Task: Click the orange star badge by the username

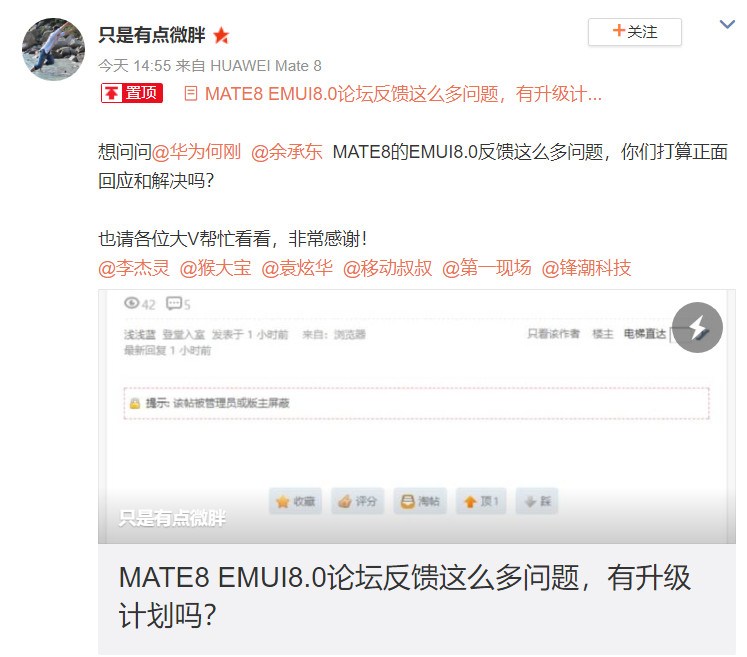Action: [x=221, y=35]
